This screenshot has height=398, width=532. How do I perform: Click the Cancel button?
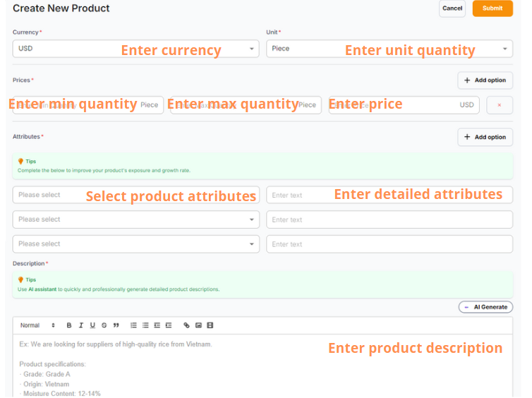pos(452,8)
